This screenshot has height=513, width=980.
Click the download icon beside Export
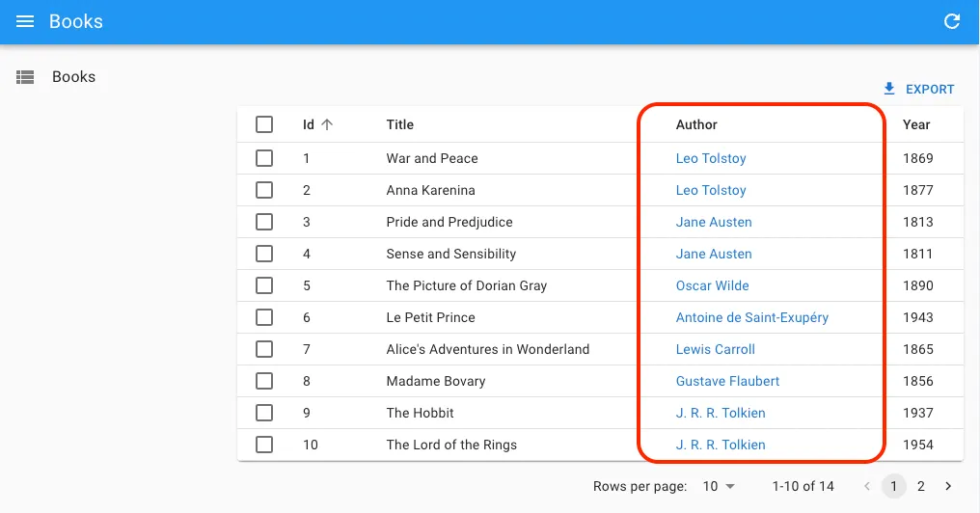[x=889, y=89]
